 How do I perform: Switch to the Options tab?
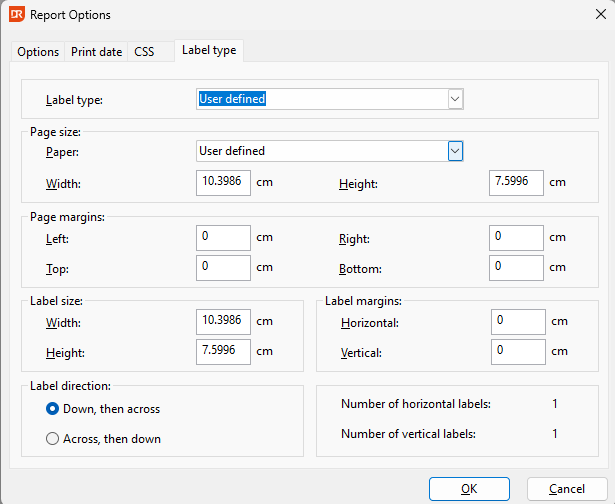(x=38, y=51)
